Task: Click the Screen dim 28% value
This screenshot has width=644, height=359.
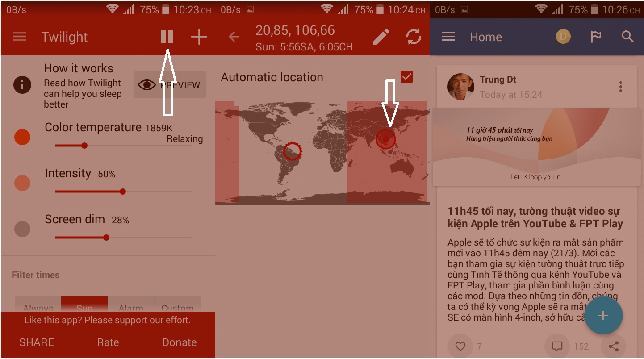Action: click(120, 220)
